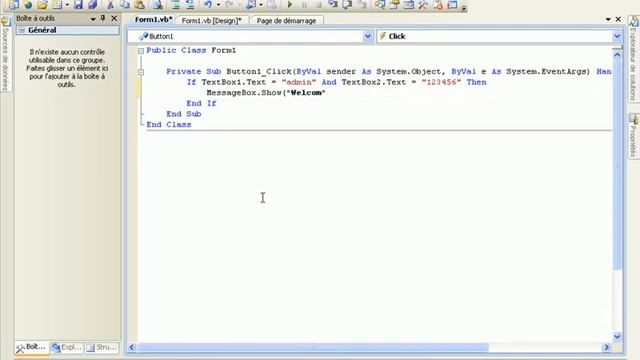Screen dimensions: 640x360
Task: Comment out the selected lines icon
Action: point(176,4)
